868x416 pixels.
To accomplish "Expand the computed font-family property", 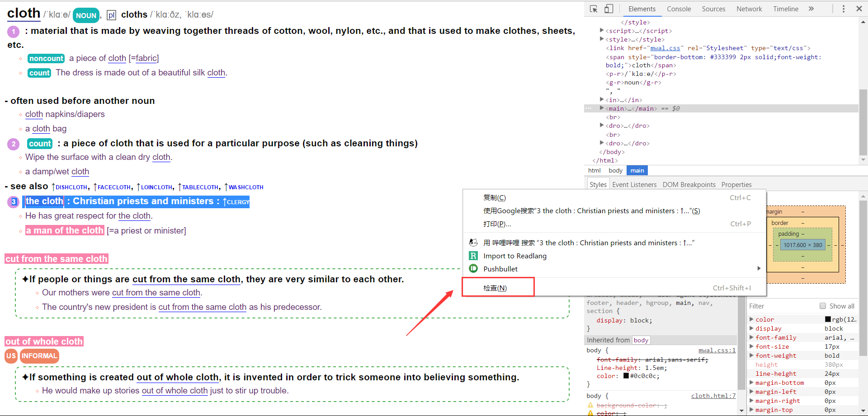I will click(752, 337).
